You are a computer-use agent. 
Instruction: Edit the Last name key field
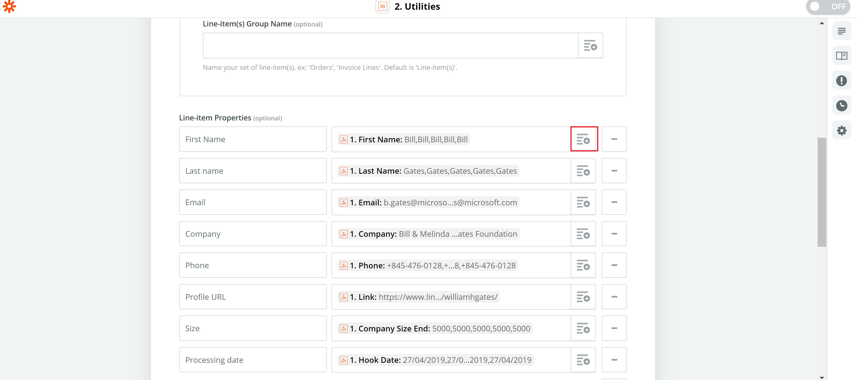click(253, 171)
